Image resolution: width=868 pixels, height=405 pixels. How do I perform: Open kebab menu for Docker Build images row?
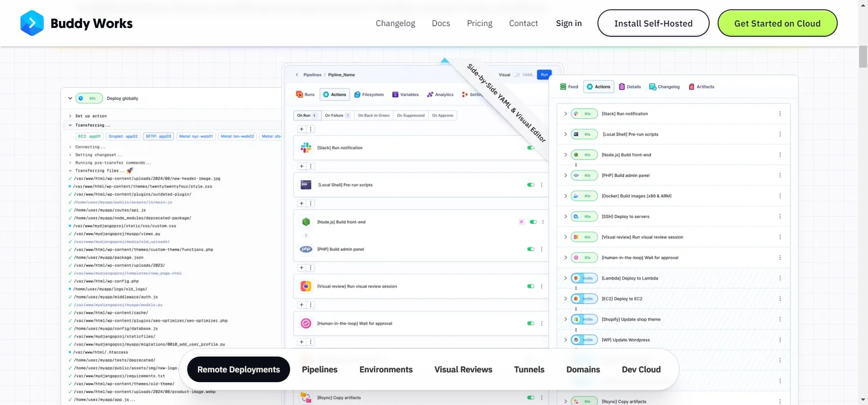[780, 196]
